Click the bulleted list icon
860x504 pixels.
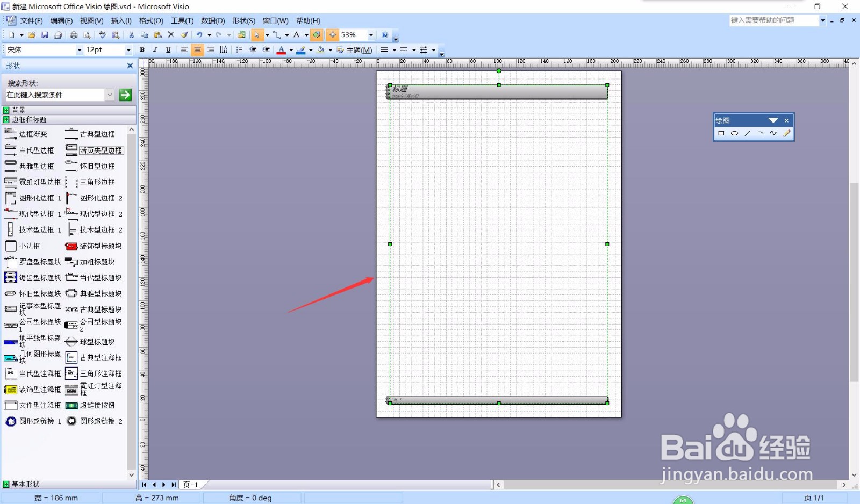(239, 50)
